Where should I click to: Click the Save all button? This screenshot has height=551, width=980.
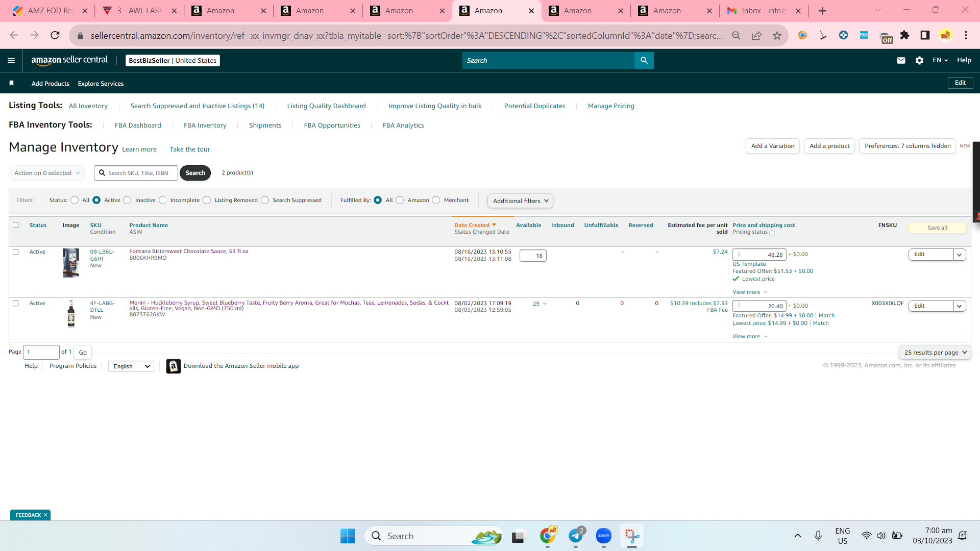point(937,228)
